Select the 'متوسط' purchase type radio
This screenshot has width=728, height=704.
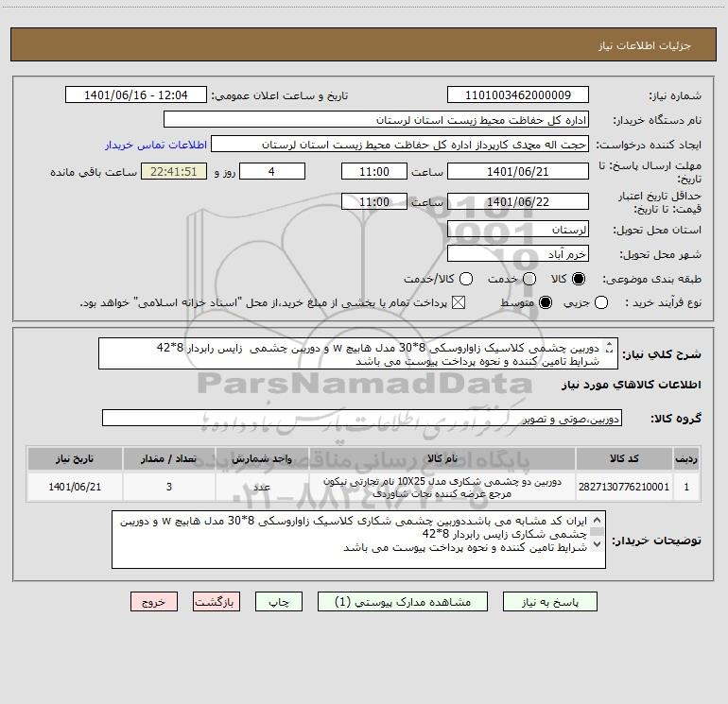546,303
